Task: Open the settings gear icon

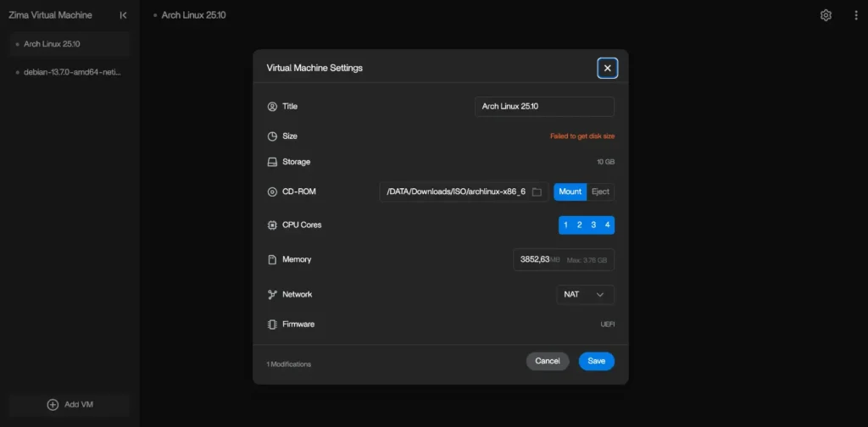Action: 826,15
